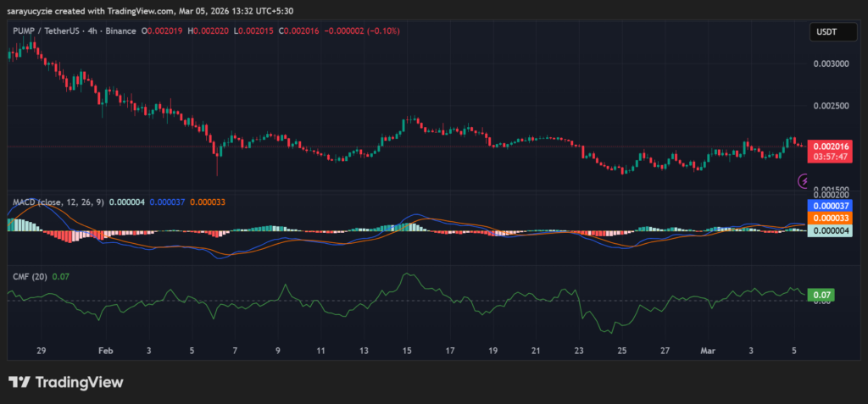Click the Mar label on the time axis
Viewport: 868px width, 404px height.
coord(709,349)
